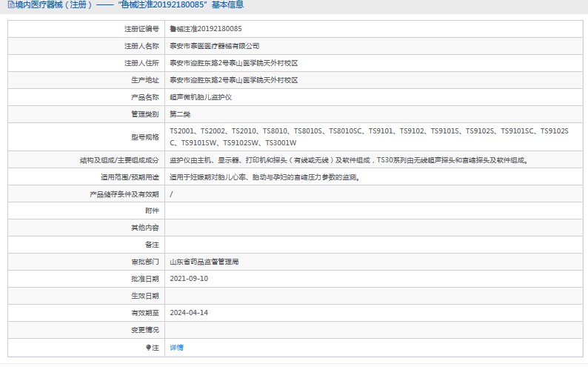This screenshot has height=367, width=588.
Task: Select the 第二类 management class value
Action: coord(180,114)
